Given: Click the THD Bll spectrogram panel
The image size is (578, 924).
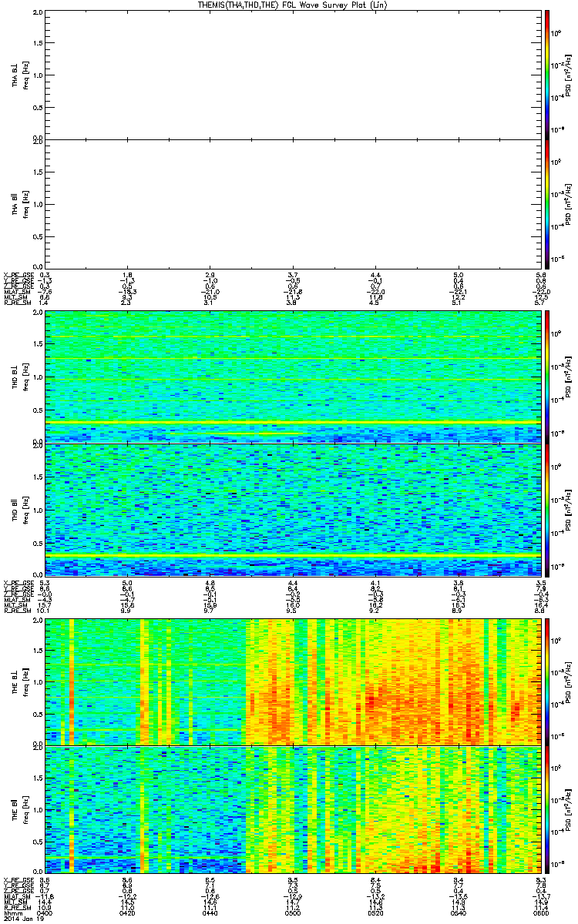Looking at the screenshot, I should tap(293, 510).
